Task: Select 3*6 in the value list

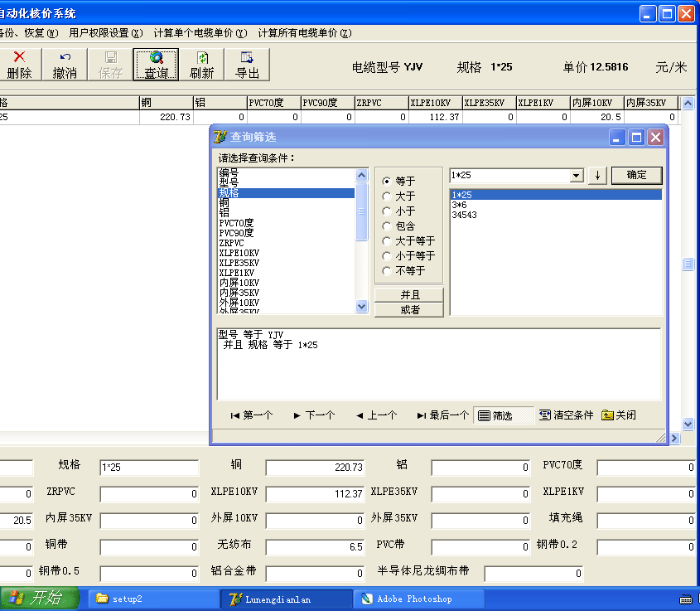Action: point(459,205)
